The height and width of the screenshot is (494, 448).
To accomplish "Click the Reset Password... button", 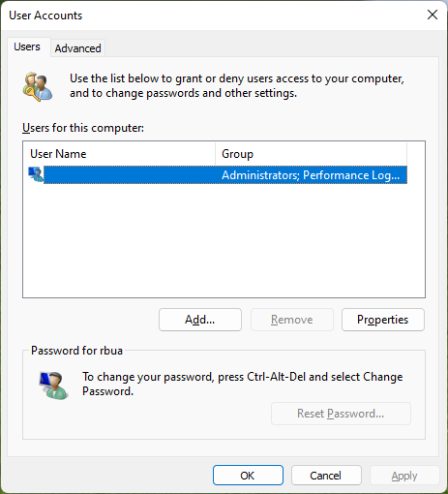I will 341,414.
